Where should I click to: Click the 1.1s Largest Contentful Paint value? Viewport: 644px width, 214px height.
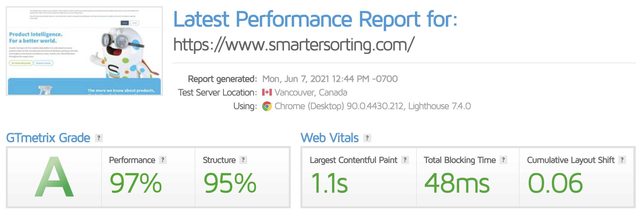329,183
